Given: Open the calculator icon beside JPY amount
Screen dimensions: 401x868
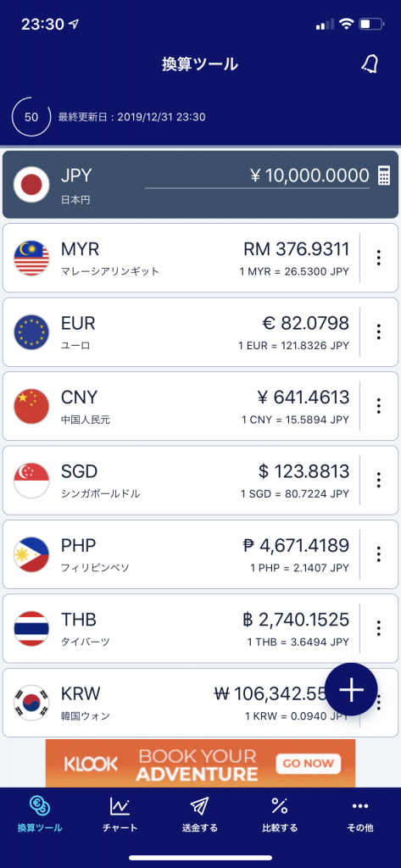Looking at the screenshot, I should tap(384, 175).
